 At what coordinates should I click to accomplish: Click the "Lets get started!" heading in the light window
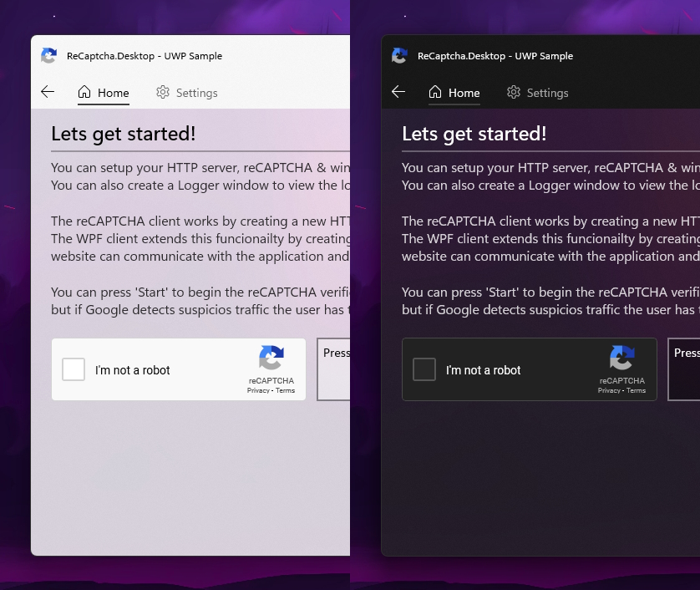(124, 134)
